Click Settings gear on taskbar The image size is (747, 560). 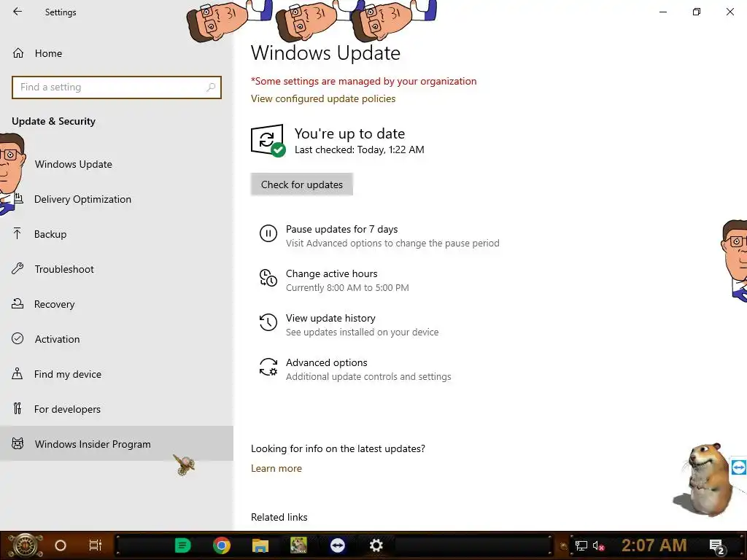[x=376, y=545]
